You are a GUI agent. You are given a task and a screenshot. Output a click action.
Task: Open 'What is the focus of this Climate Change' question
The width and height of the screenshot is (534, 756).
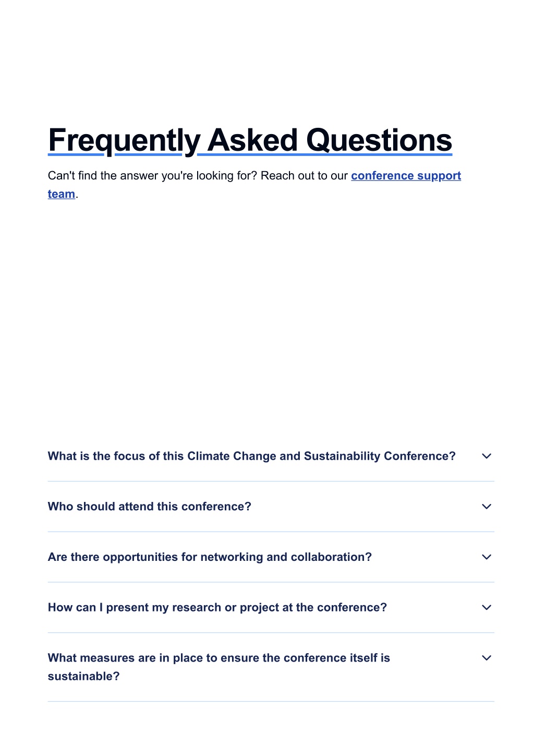click(271, 456)
